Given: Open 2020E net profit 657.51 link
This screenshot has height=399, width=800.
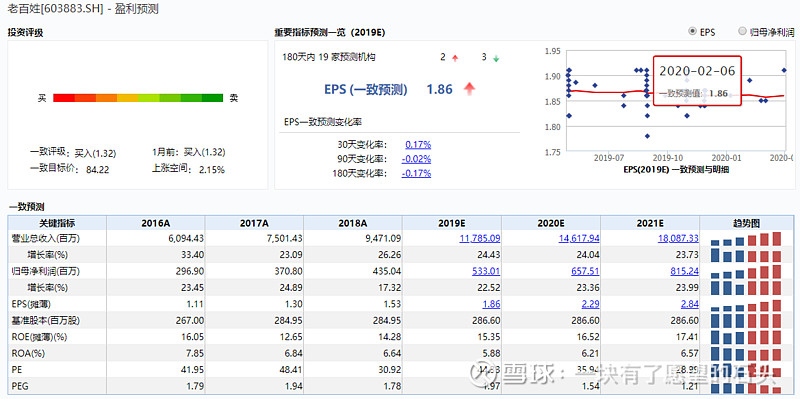Looking at the screenshot, I should pyautogui.click(x=586, y=271).
